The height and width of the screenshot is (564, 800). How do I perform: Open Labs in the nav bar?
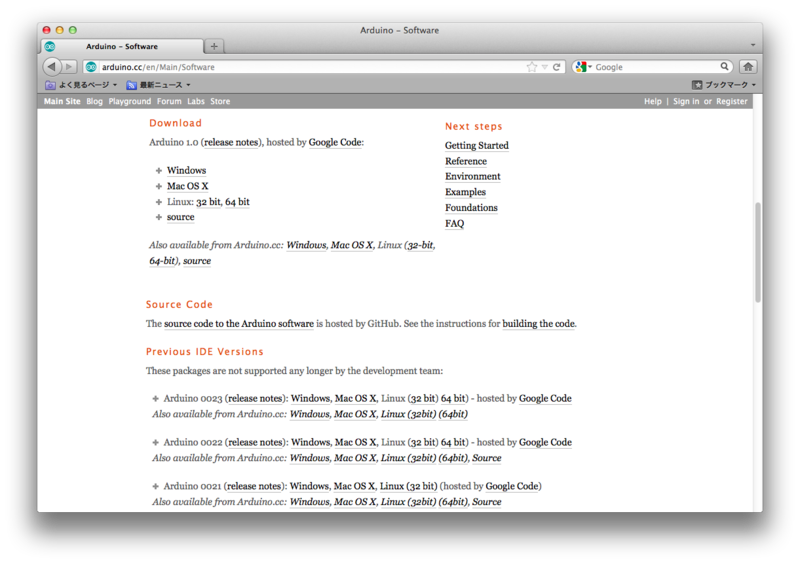coord(195,101)
